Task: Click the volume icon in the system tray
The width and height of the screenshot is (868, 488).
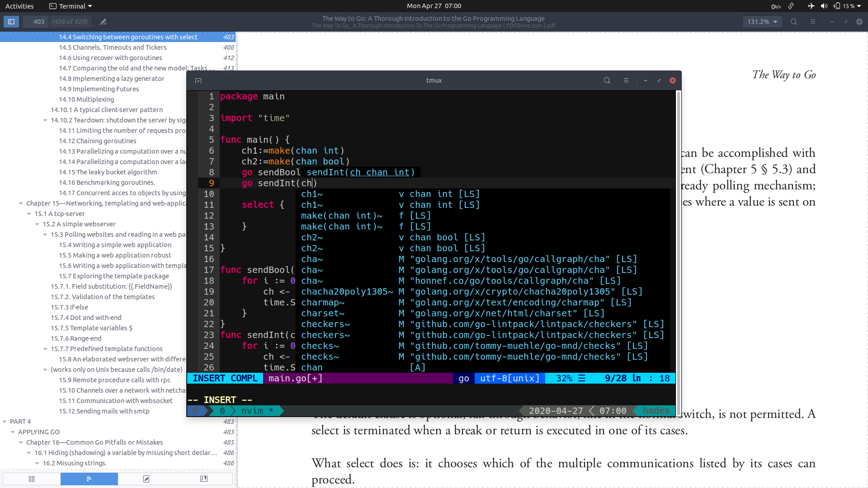Action: click(x=824, y=6)
